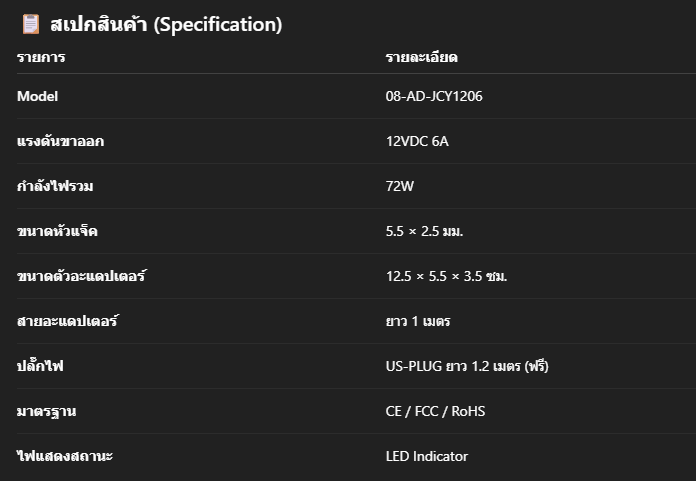Click the รายละเอียด column header

click(x=421, y=57)
